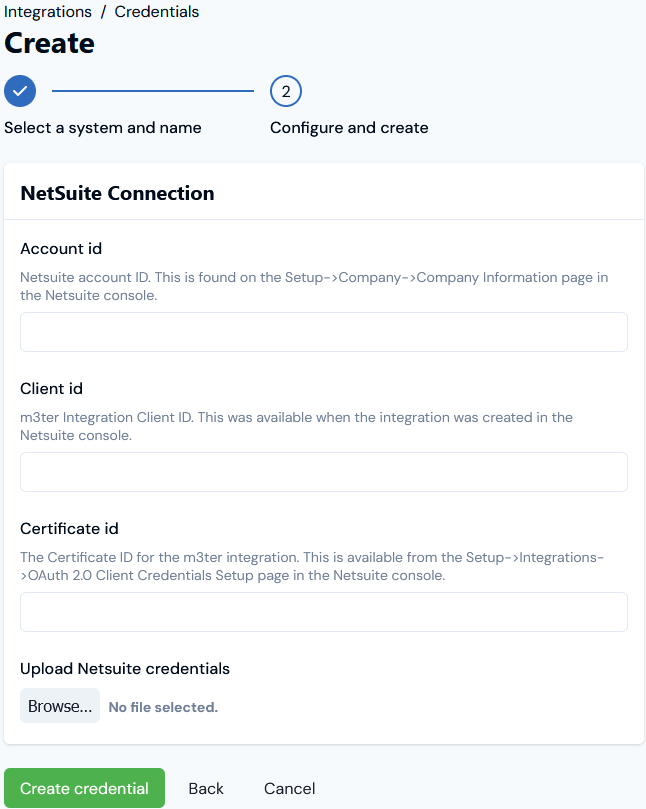
Task: Click the Certificate id field label
Action: click(69, 528)
